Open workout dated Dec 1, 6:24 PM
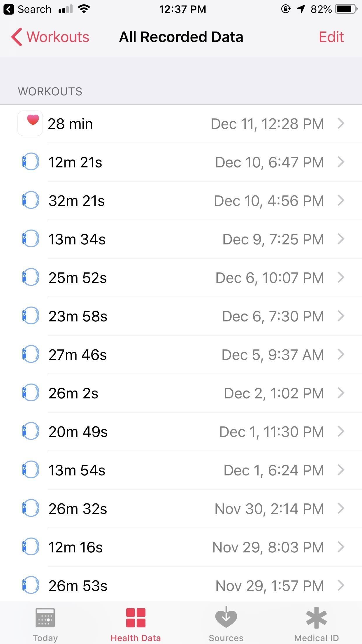This screenshot has height=644, width=362. [181, 470]
